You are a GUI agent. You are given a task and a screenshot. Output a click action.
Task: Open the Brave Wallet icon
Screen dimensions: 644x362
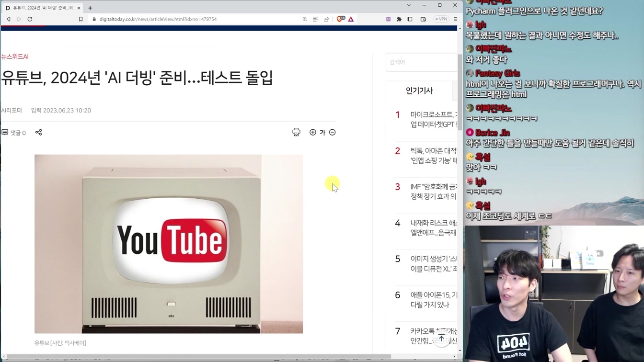(423, 19)
